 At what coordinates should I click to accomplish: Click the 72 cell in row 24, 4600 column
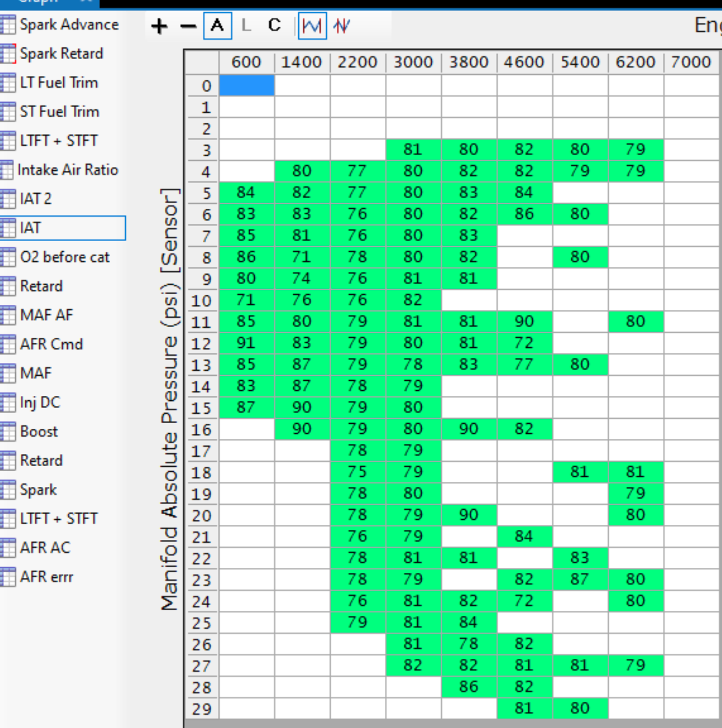click(525, 601)
